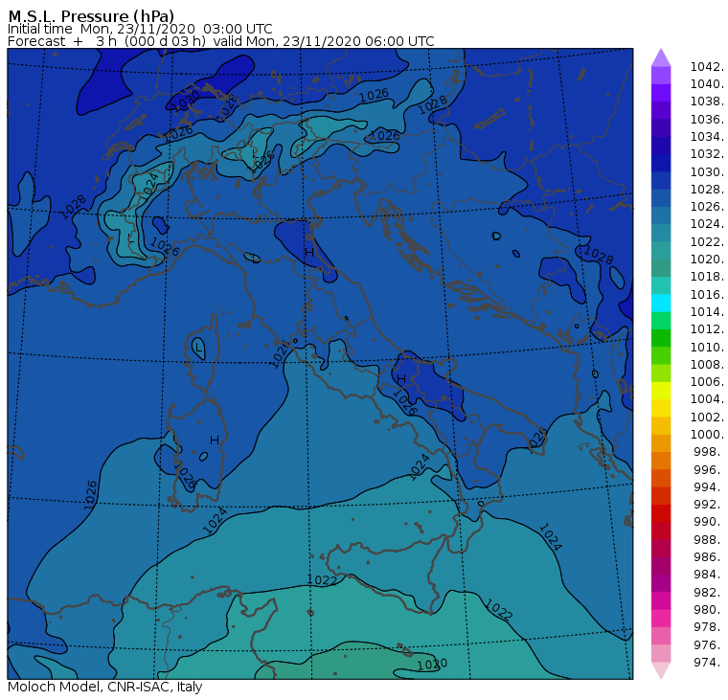Click the bright red legend band between 990 and 992

point(661,513)
